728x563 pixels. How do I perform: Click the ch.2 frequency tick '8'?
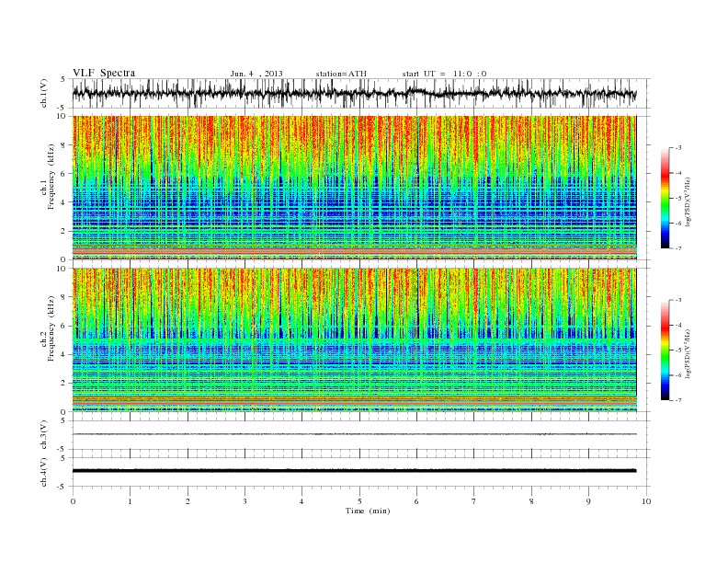coord(64,297)
